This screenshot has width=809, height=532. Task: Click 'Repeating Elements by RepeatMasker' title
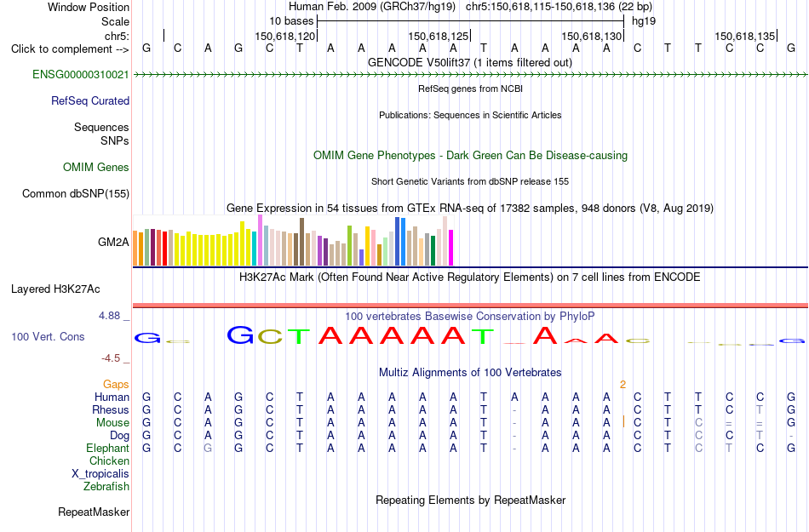pyautogui.click(x=471, y=501)
